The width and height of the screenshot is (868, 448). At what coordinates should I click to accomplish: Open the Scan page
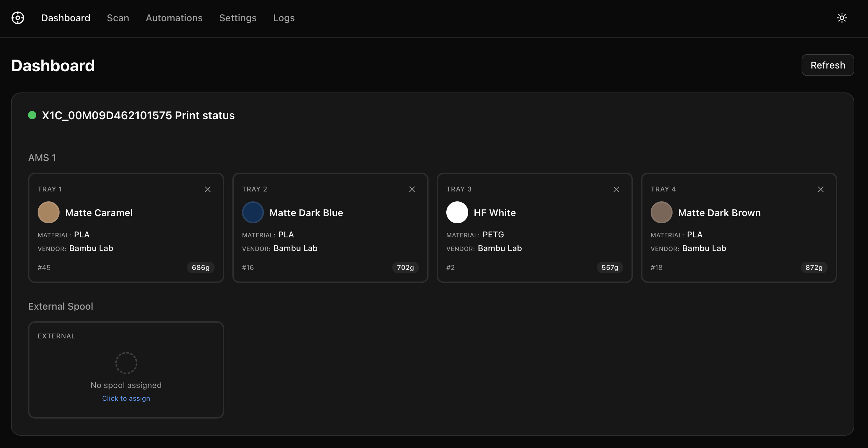coord(118,18)
